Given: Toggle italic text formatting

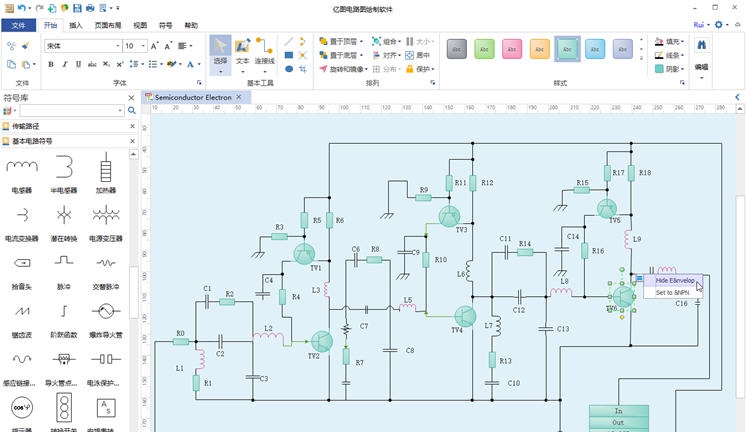Looking at the screenshot, I should [65, 64].
